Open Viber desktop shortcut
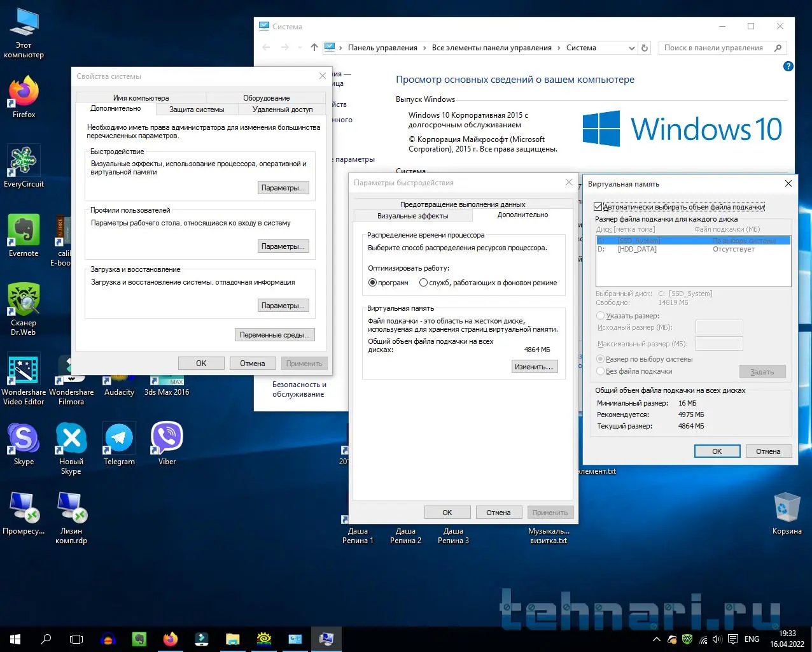Image resolution: width=812 pixels, height=652 pixels. pyautogui.click(x=167, y=439)
